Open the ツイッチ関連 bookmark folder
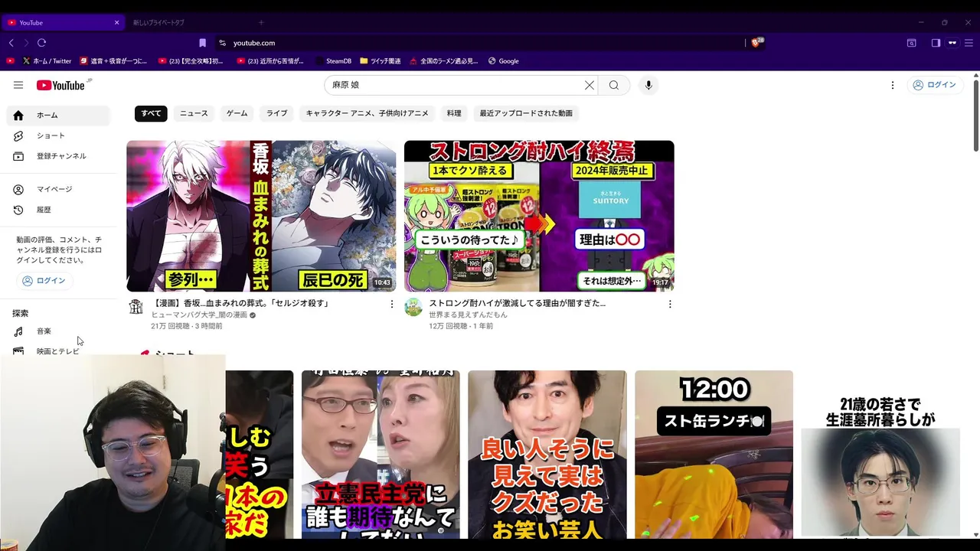 (380, 60)
